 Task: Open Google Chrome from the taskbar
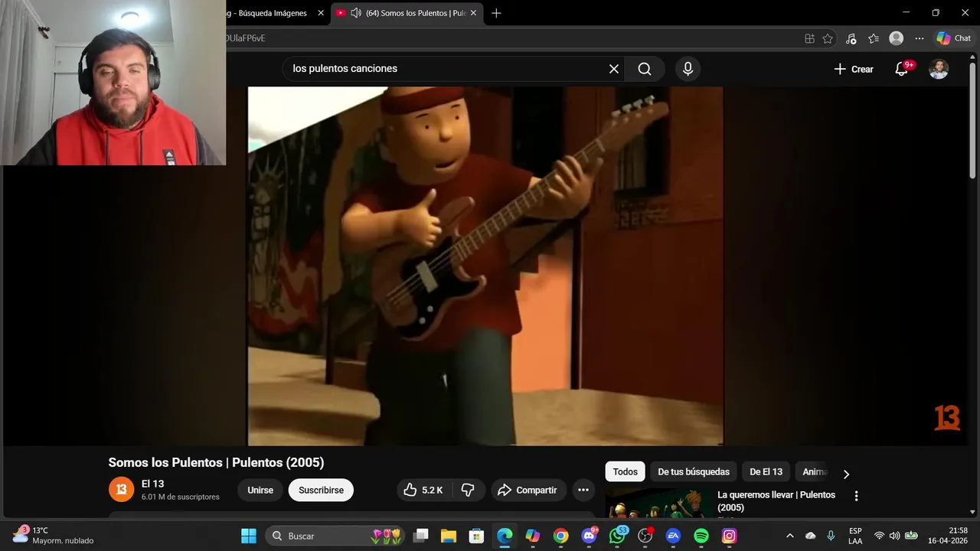coord(561,536)
